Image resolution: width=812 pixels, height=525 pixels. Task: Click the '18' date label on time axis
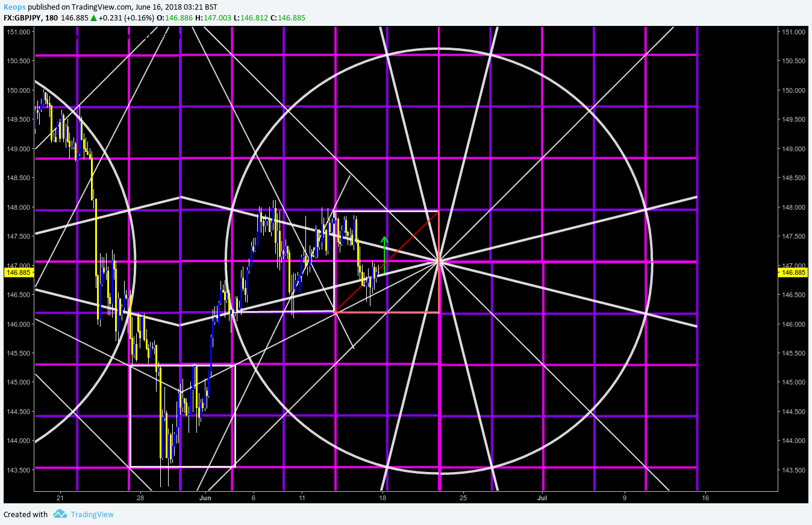382,497
